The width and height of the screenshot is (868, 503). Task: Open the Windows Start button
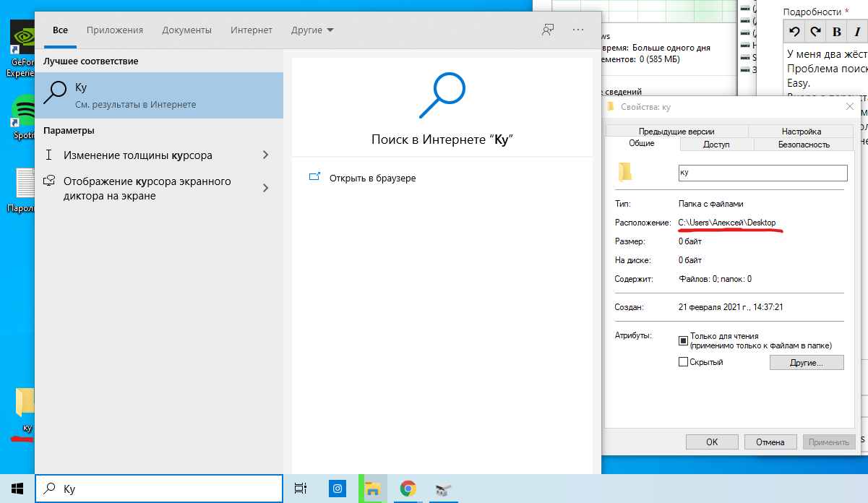pyautogui.click(x=17, y=489)
